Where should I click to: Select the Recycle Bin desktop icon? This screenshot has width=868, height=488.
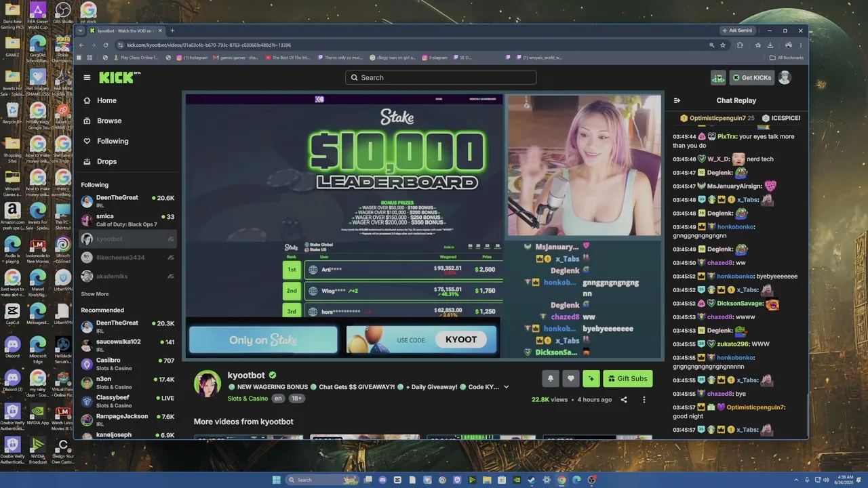click(12, 113)
